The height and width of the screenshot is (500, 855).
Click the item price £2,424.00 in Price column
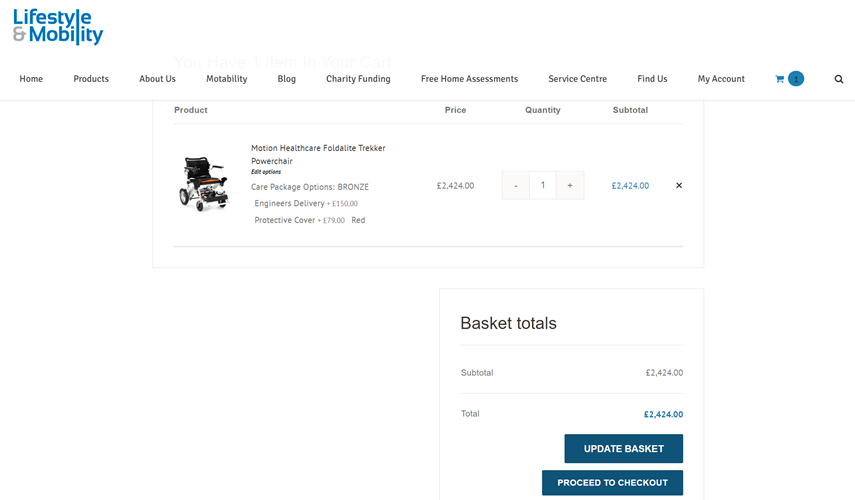(x=455, y=186)
